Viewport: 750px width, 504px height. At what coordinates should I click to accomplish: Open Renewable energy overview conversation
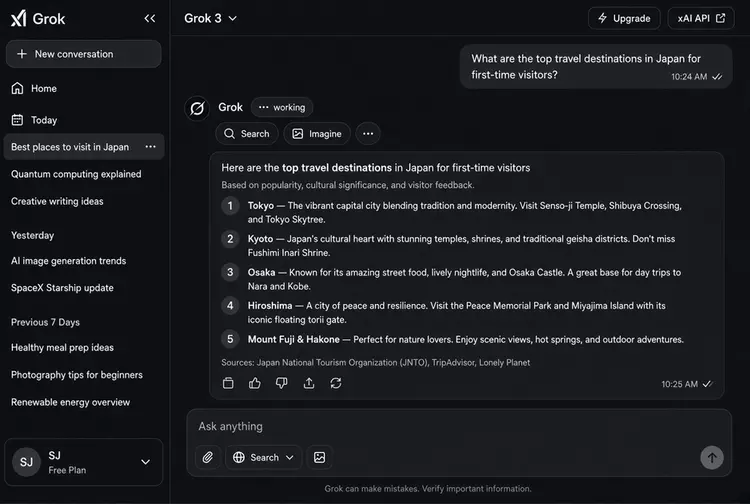click(70, 402)
